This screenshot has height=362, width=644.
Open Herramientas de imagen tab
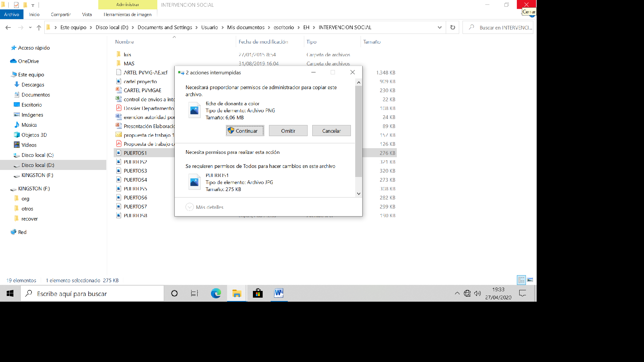tap(127, 14)
